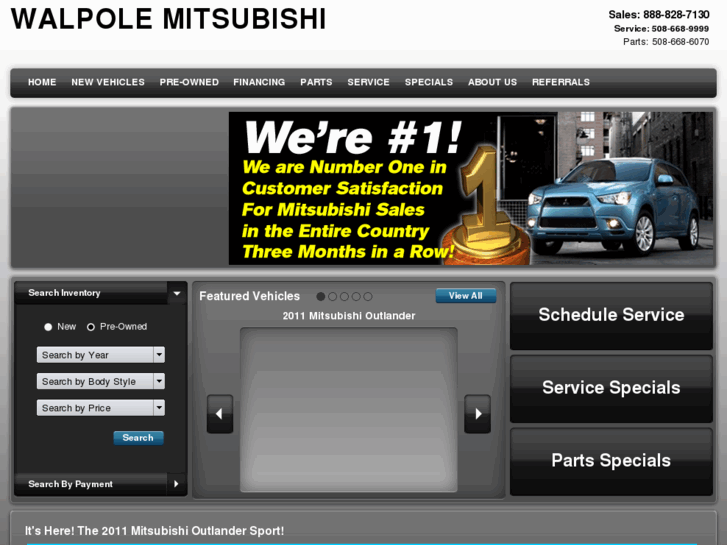Click the 2011 Mitsubishi Outlander Sport headline
This screenshot has height=545, width=727.
click(x=154, y=531)
